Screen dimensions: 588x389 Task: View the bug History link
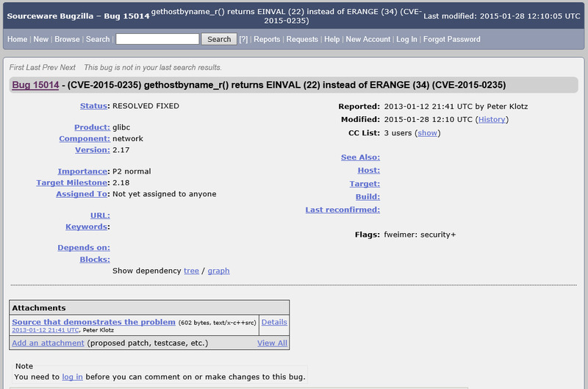[x=492, y=119]
